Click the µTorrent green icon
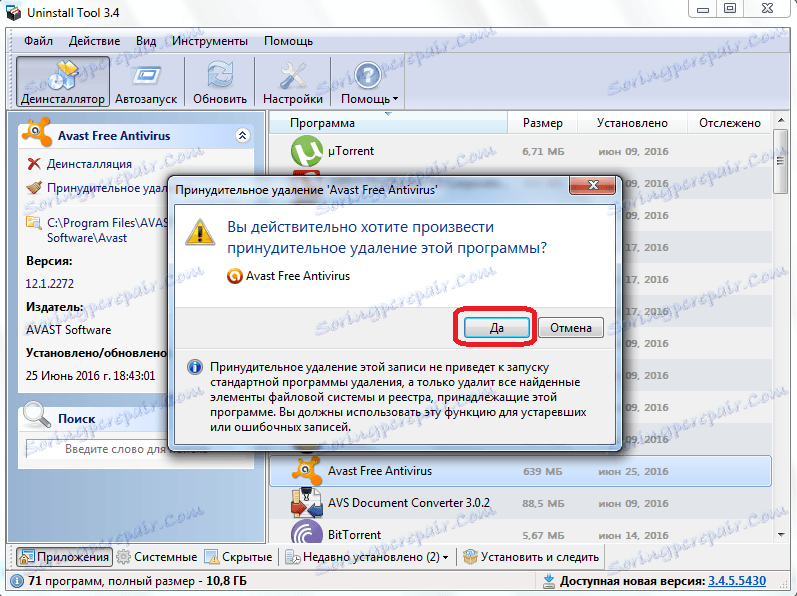The height and width of the screenshot is (596, 797). click(306, 151)
